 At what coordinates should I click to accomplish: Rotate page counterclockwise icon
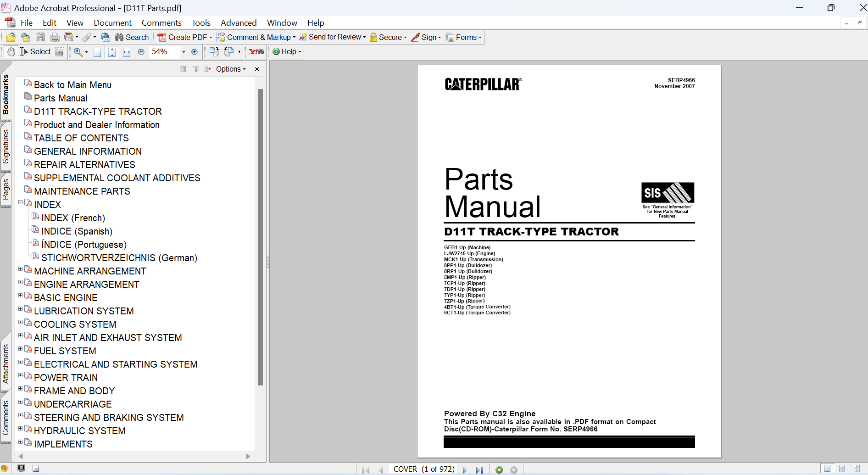(x=229, y=52)
